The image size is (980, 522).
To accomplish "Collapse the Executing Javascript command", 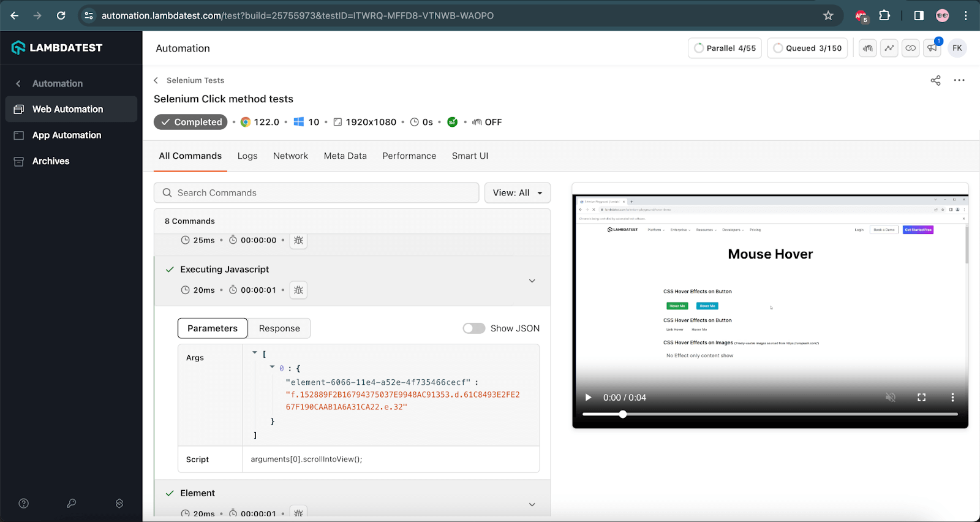I will click(532, 281).
